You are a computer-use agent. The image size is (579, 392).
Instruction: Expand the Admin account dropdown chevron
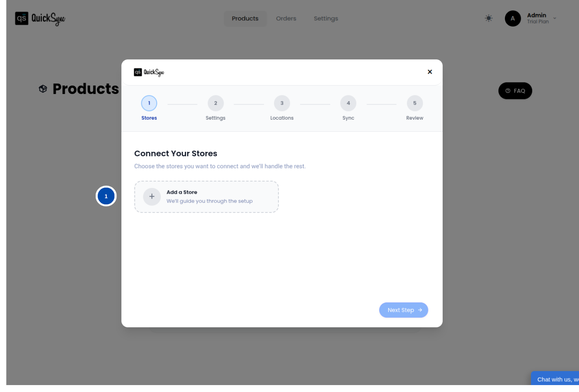(x=555, y=18)
